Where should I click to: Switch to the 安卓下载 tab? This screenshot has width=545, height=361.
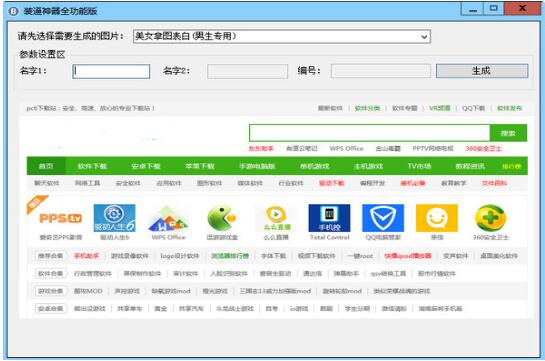coord(146,166)
